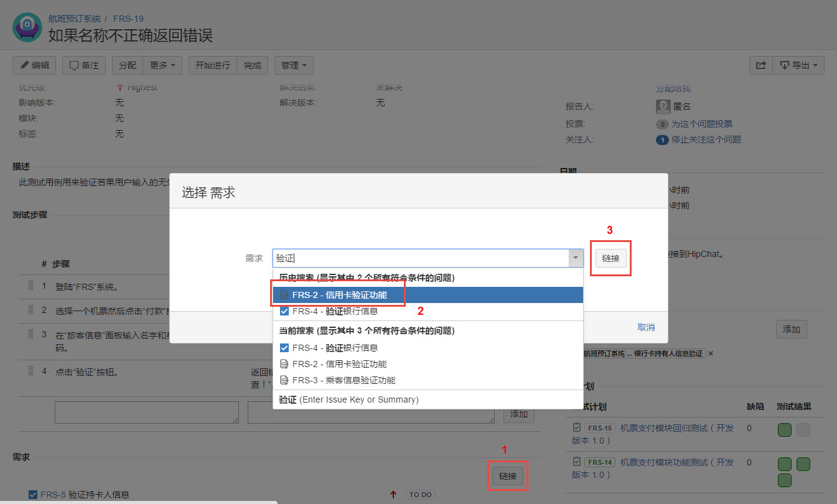Click the 测试步骤 section heading
Screen dimensions: 837x504
tap(30, 215)
